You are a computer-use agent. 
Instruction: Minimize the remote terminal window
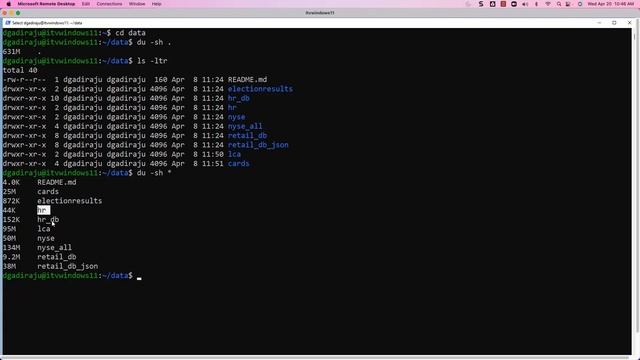point(599,23)
